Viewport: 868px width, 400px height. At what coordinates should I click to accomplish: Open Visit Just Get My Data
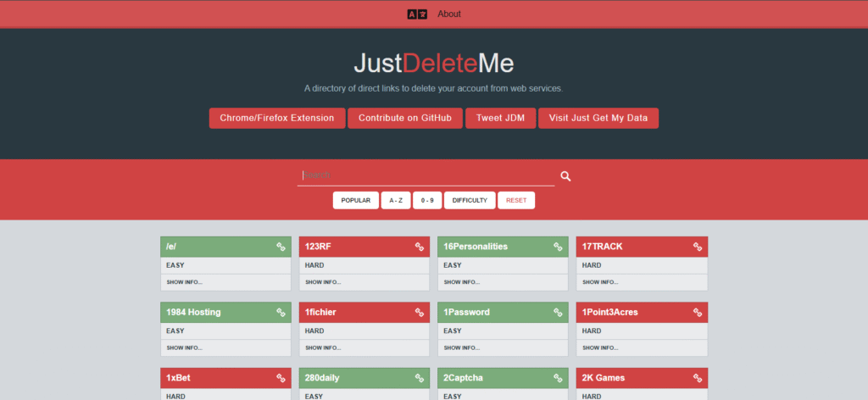tap(598, 119)
